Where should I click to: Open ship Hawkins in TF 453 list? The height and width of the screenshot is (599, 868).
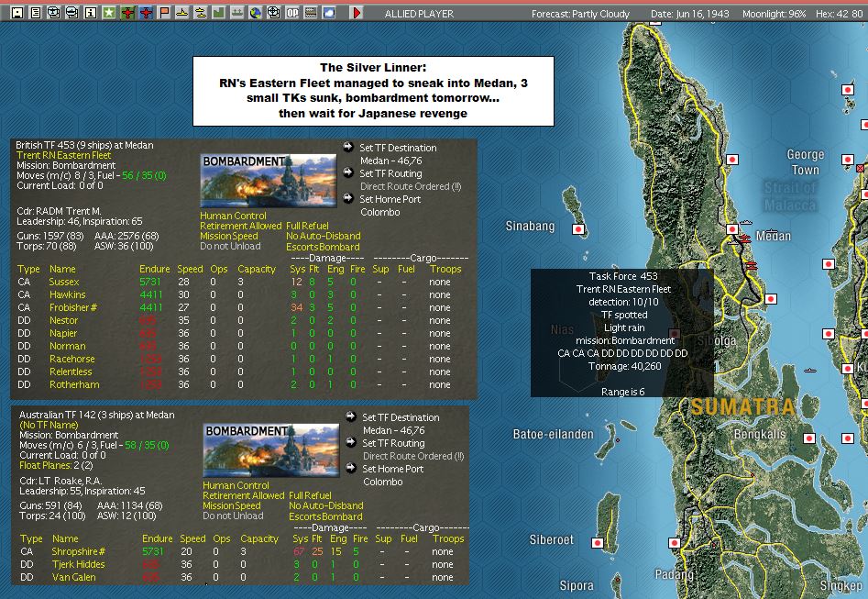68,294
